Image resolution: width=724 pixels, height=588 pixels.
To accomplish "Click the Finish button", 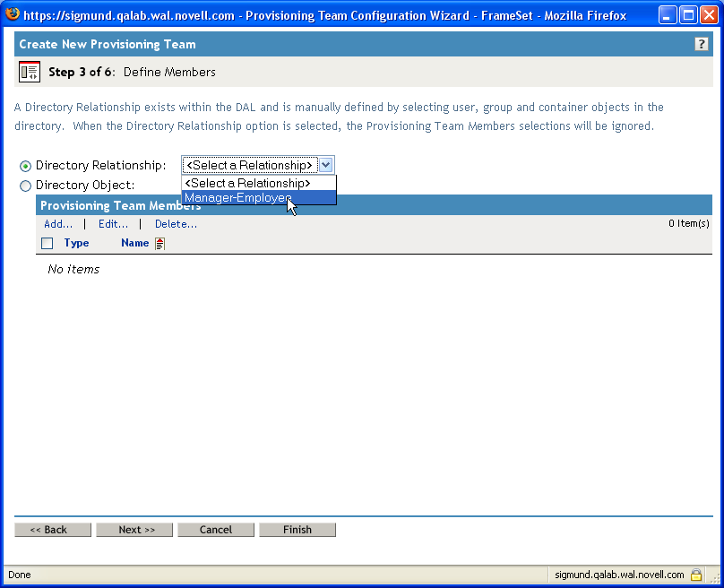I will click(x=297, y=530).
